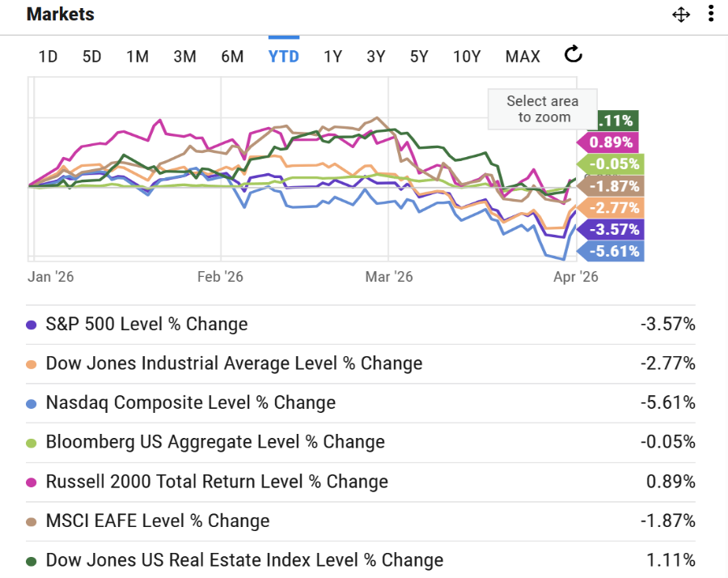Click the blue Nasdaq Composite legend dot

coord(32,402)
